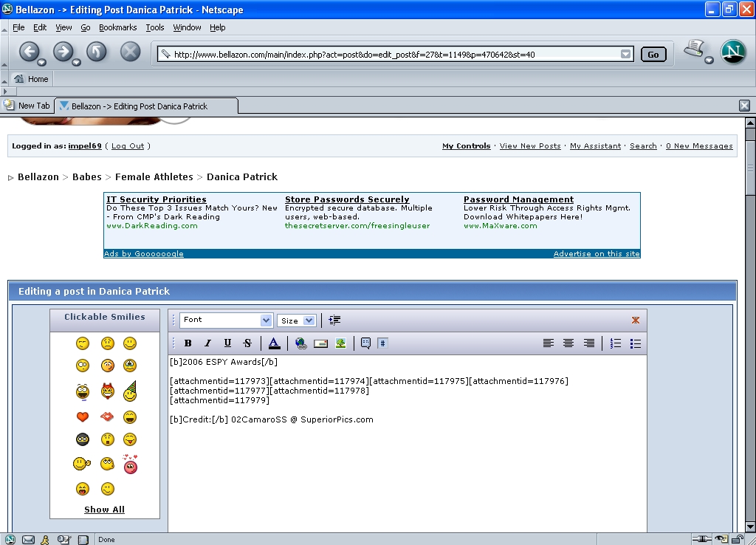The height and width of the screenshot is (545, 756).
Task: Click the Log Out link
Action: point(128,146)
